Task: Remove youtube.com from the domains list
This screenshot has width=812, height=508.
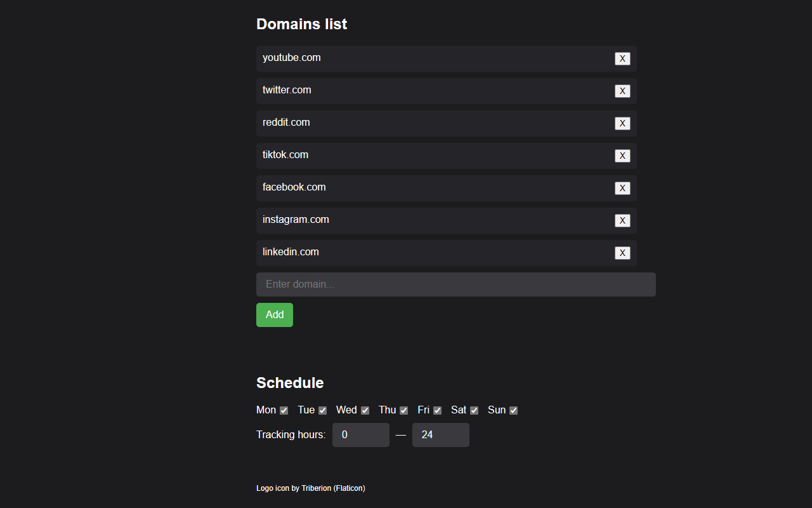Action: click(622, 59)
